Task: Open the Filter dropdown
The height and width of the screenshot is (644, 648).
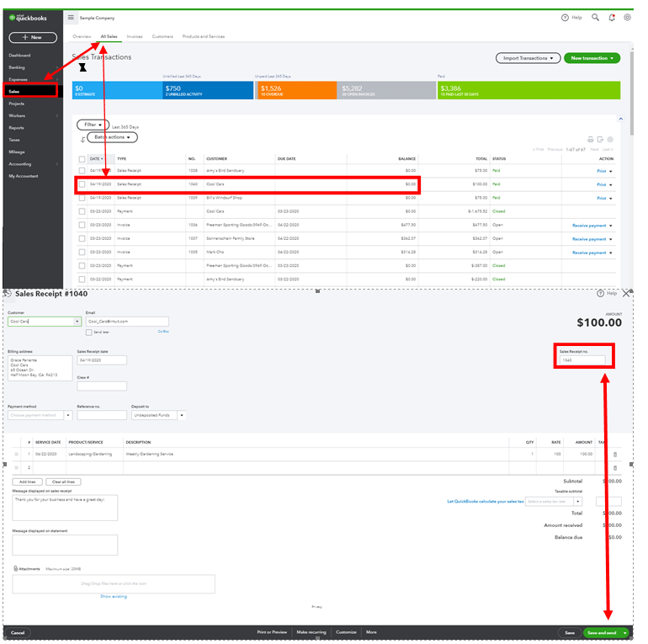Action: [x=93, y=125]
